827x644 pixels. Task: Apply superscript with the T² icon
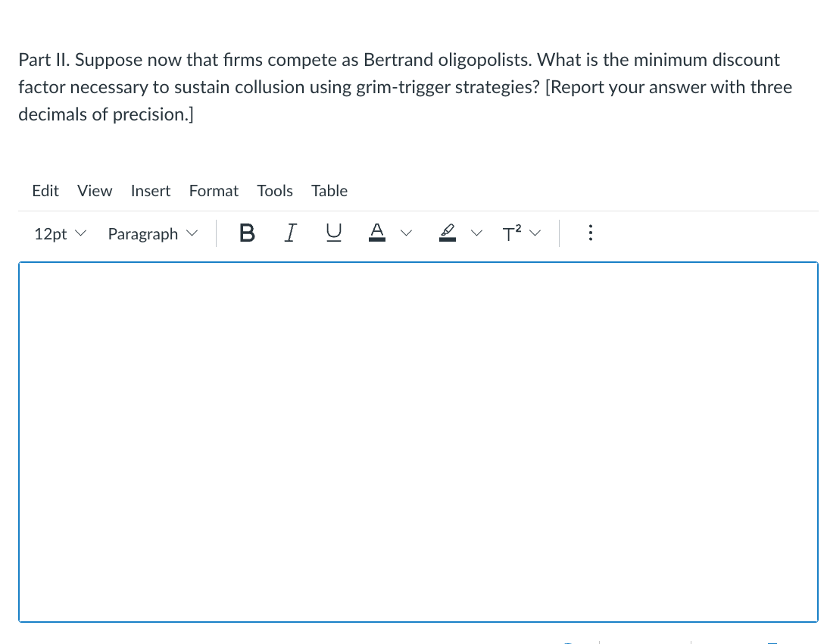tap(510, 233)
